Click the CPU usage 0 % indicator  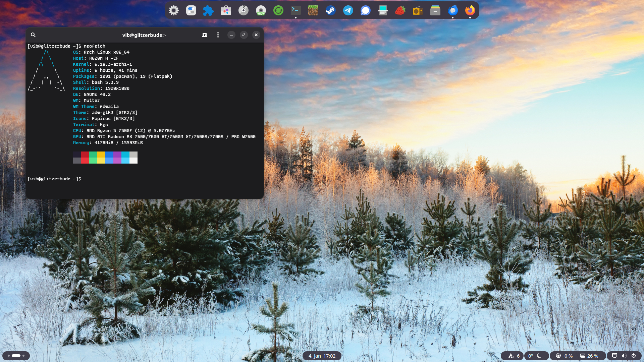pyautogui.click(x=565, y=356)
